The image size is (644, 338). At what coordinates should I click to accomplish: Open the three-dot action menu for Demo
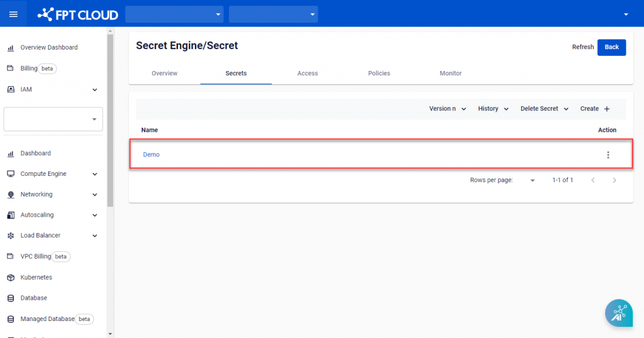point(608,155)
